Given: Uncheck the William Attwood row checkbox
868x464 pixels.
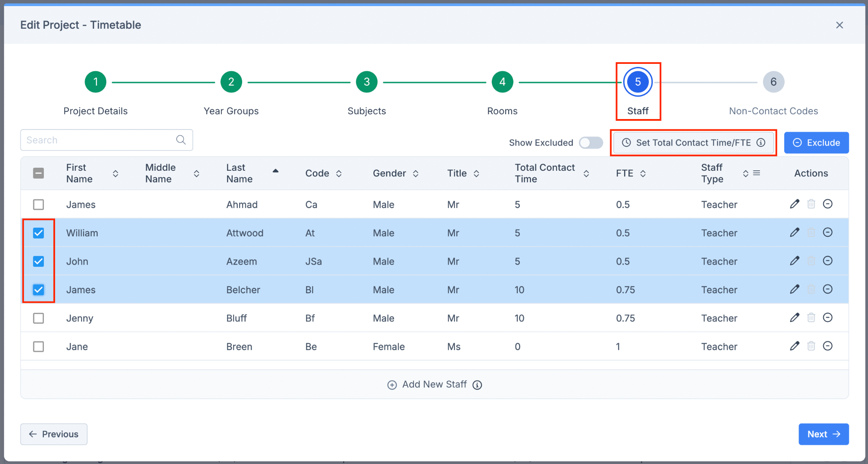Looking at the screenshot, I should point(39,233).
